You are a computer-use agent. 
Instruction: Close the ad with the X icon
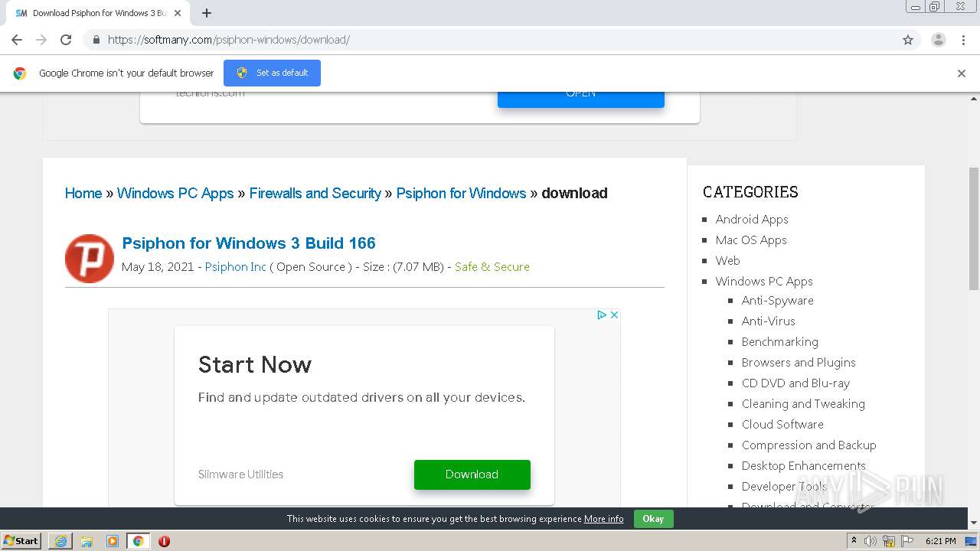[x=614, y=315]
